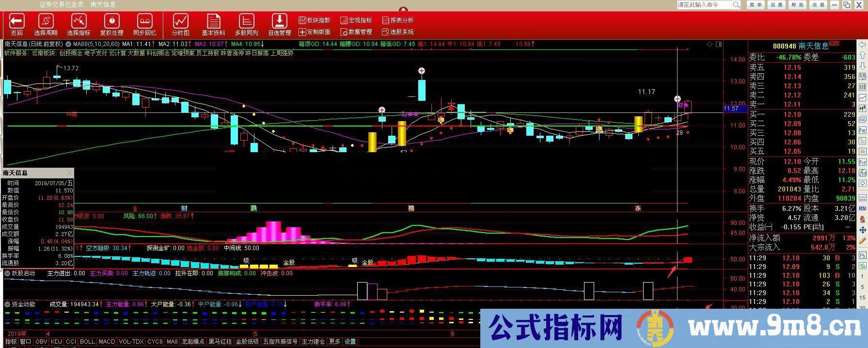Switch to MACD indicator tab

[107, 342]
